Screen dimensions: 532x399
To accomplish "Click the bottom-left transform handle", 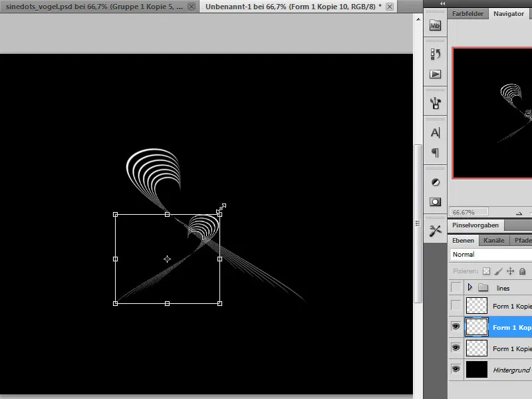I will (115, 304).
